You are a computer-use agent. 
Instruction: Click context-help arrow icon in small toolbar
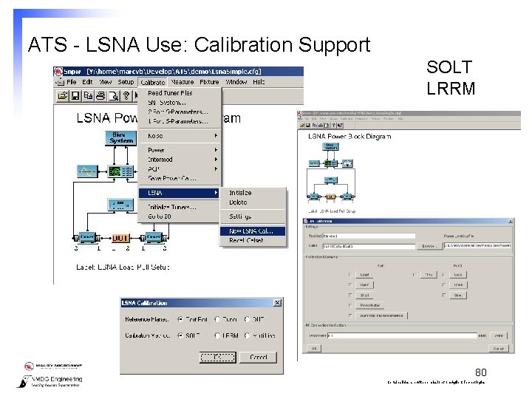pos(341,125)
